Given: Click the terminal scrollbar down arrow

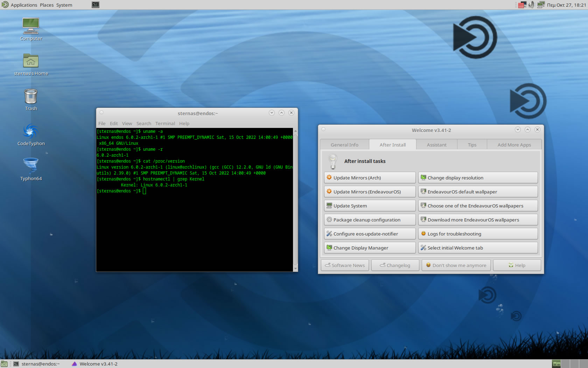Looking at the screenshot, I should tap(295, 269).
